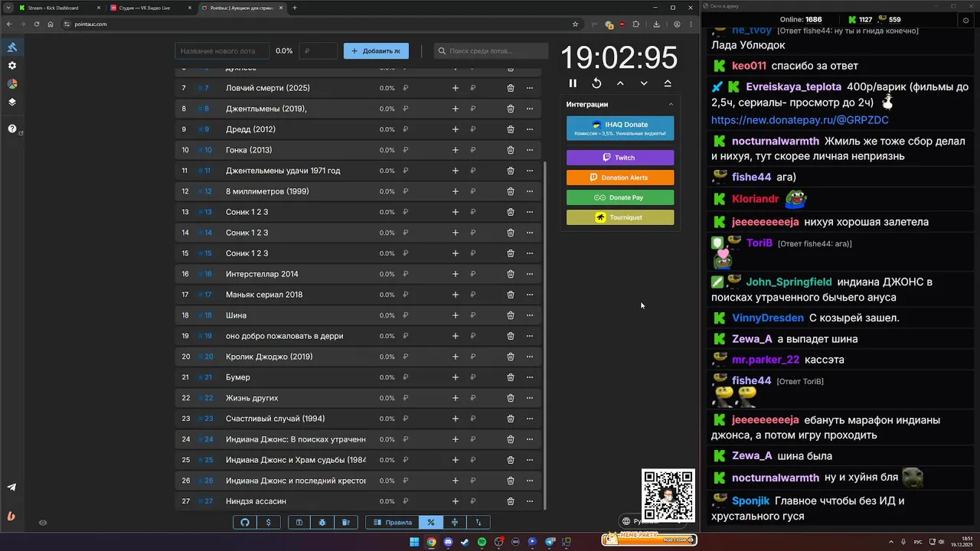
Task: Select lot name оно добро пожаловать в дерри
Action: 284,336
